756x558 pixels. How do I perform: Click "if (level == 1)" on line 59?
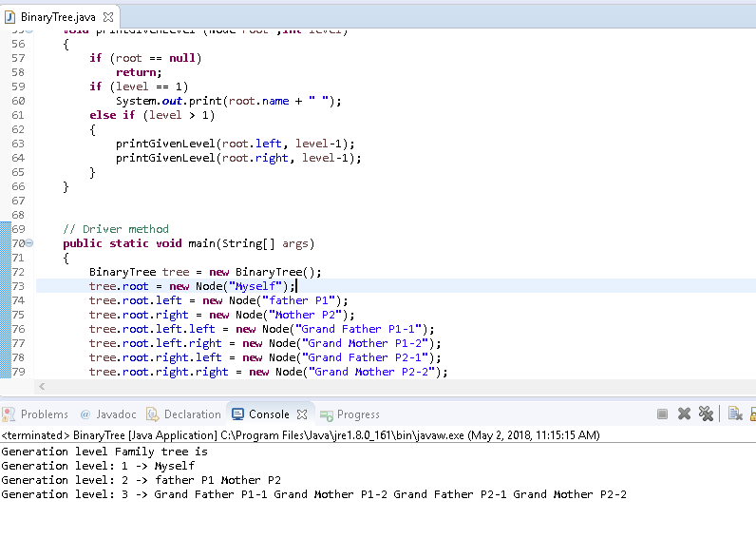click(x=139, y=87)
